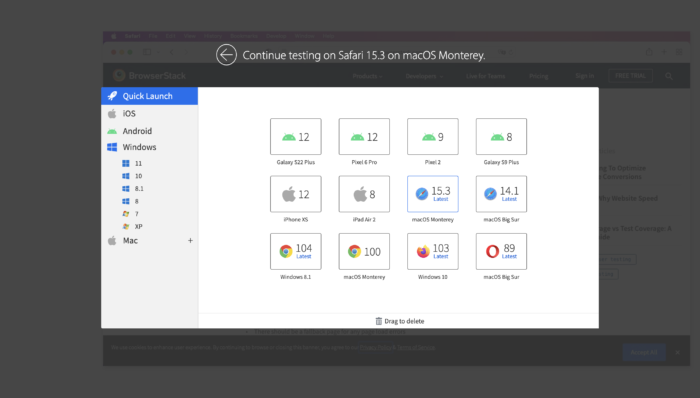Choose iPad Air 2 iOS 8 tile
Screen dimensions: 700x398
click(364, 194)
